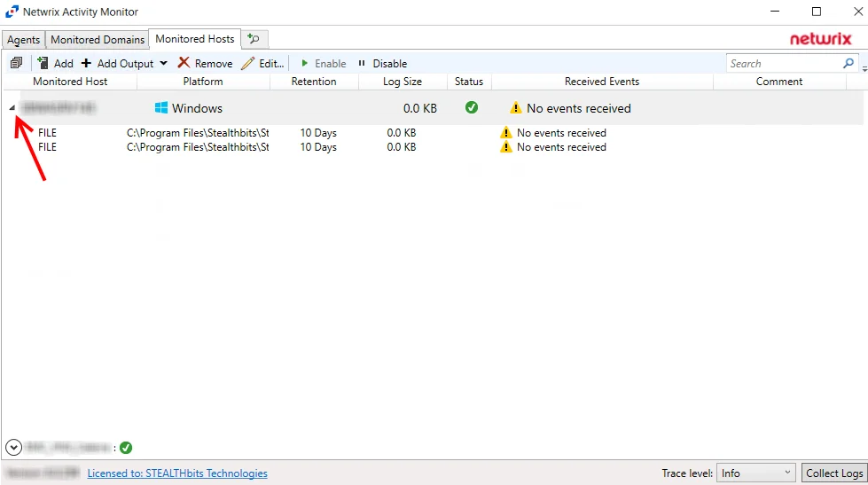Click the copy windows icon in toolbar
This screenshot has width=868, height=485.
tap(16, 63)
